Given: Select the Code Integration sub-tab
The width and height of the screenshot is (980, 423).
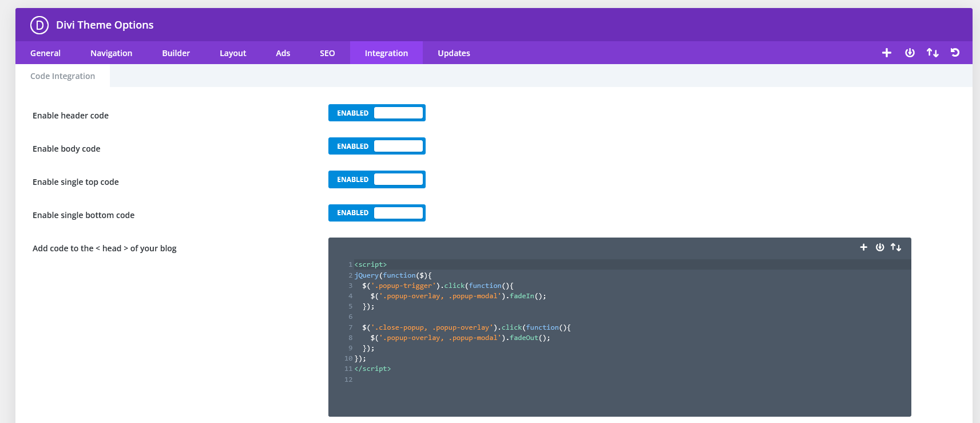Looking at the screenshot, I should pos(62,76).
